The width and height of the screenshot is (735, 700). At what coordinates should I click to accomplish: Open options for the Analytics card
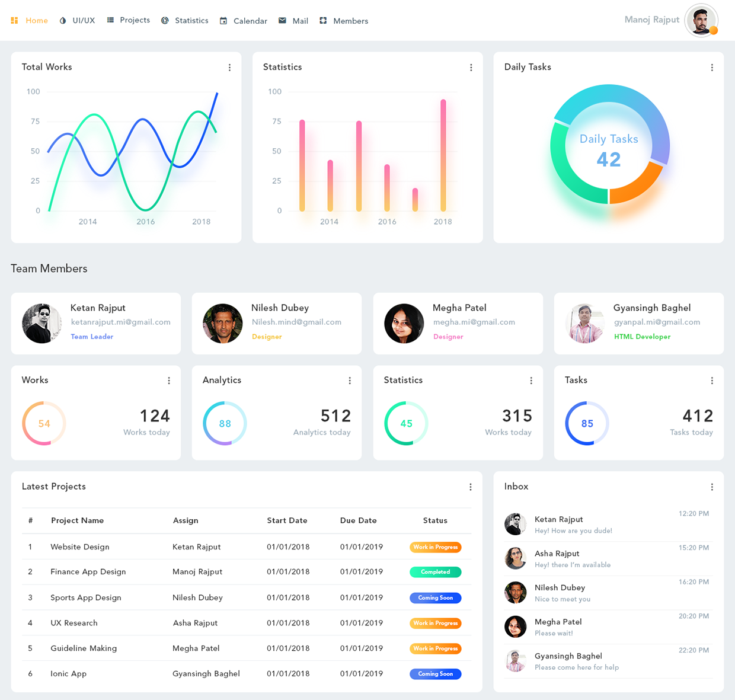click(x=350, y=381)
